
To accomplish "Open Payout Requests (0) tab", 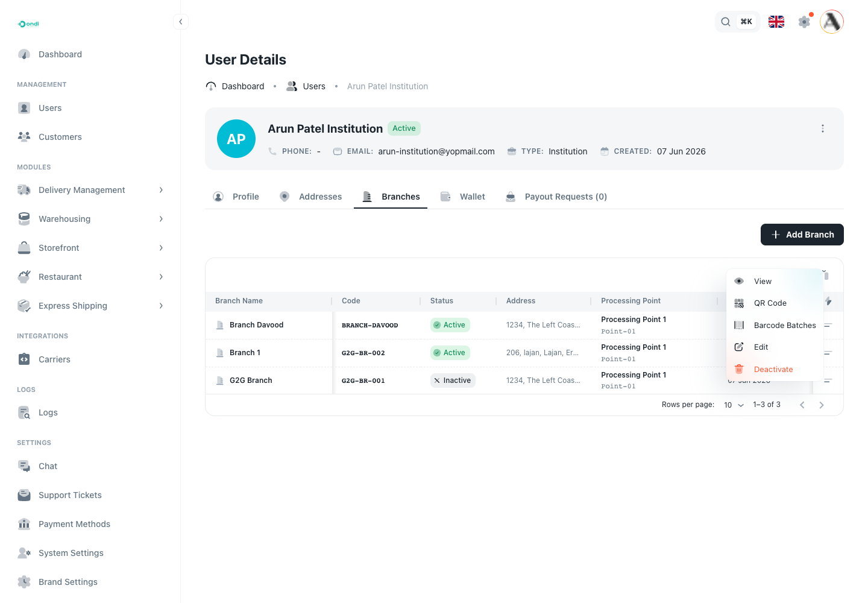I will tap(556, 197).
